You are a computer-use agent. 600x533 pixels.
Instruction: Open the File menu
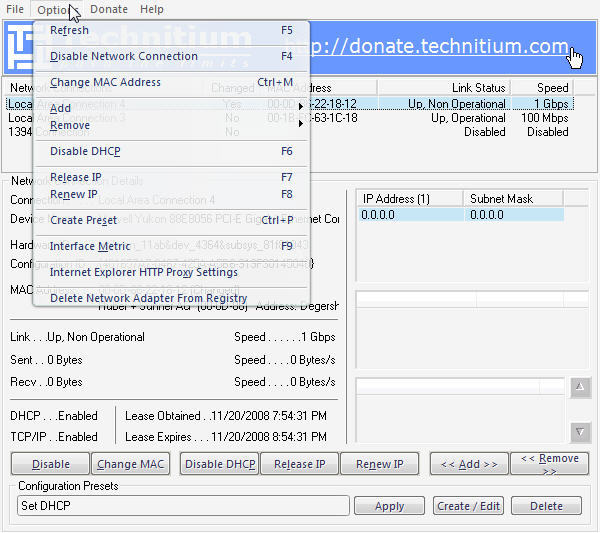(x=15, y=9)
